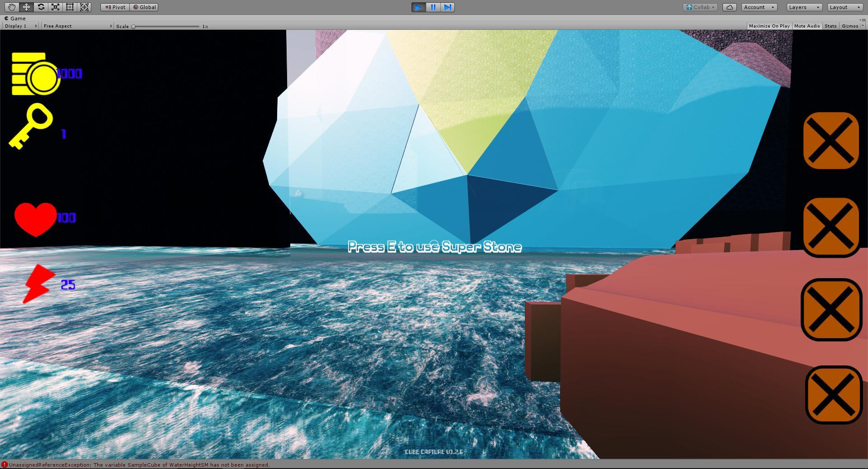Select the Hand tool in toolbar

pos(12,7)
